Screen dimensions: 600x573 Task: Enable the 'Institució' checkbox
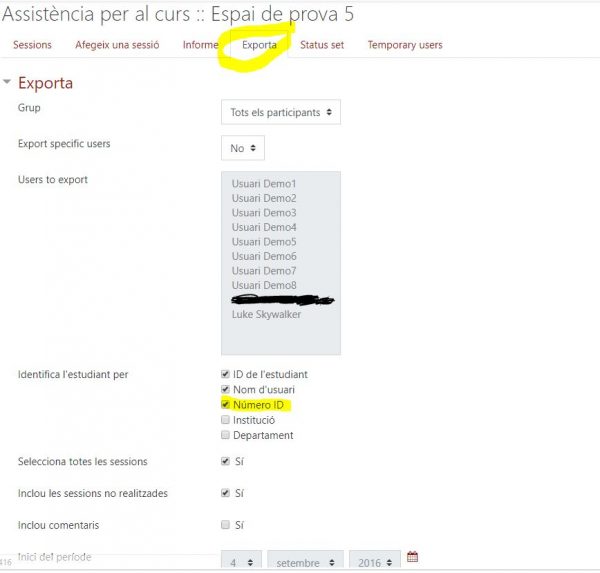[225, 420]
